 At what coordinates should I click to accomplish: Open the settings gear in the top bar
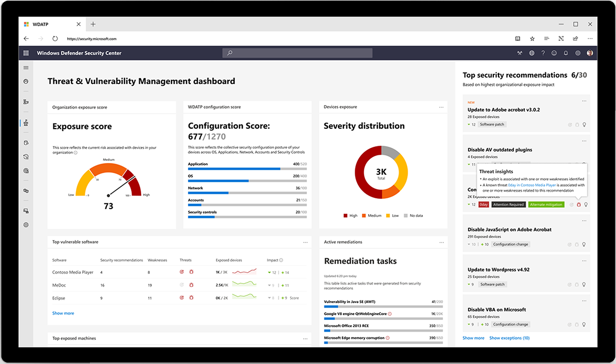tap(578, 53)
